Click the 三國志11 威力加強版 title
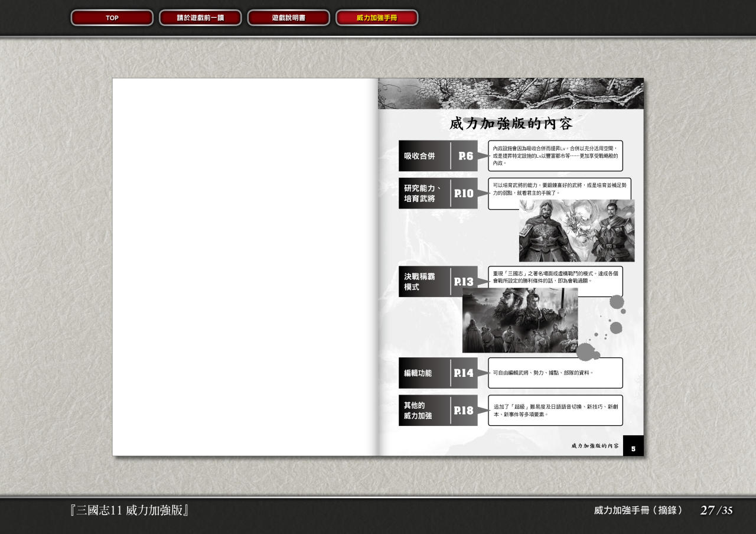Image resolution: width=756 pixels, height=534 pixels. [x=129, y=510]
